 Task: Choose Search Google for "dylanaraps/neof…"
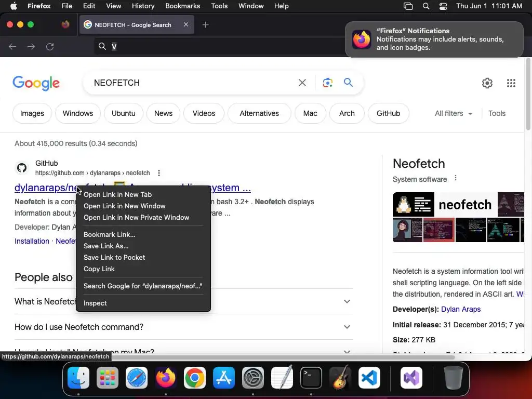coord(143,286)
